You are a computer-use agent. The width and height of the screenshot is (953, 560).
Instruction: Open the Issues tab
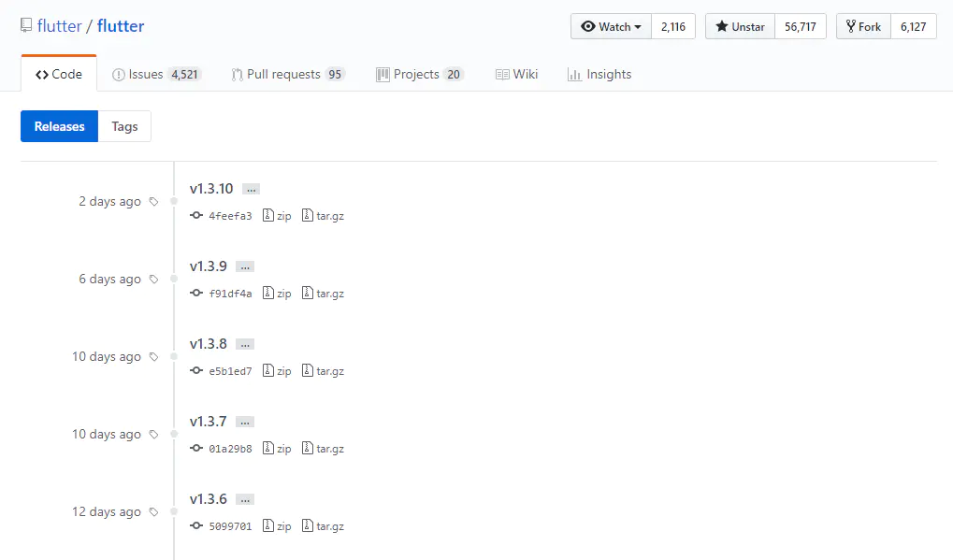coord(156,74)
